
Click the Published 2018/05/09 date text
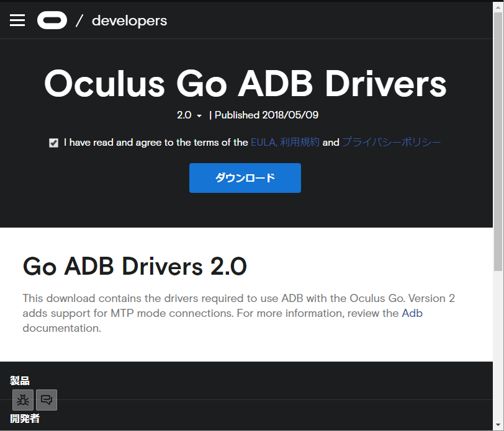click(266, 115)
